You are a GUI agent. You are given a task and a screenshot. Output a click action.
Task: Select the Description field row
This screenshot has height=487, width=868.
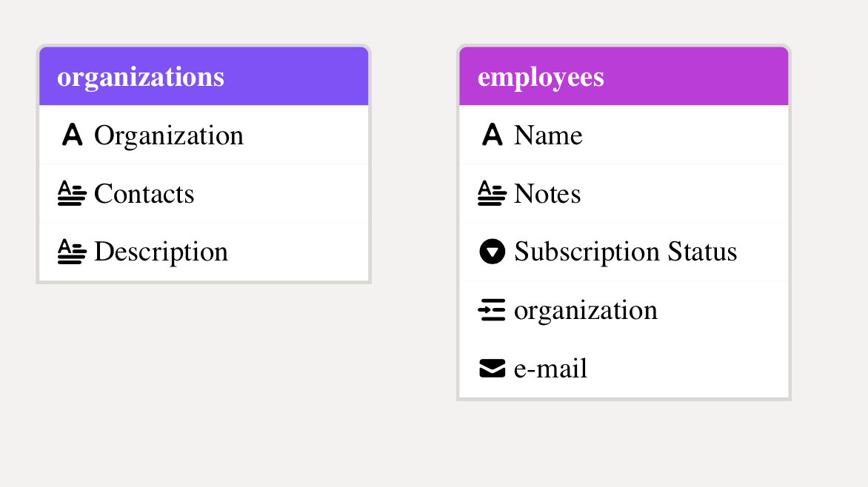tap(204, 252)
